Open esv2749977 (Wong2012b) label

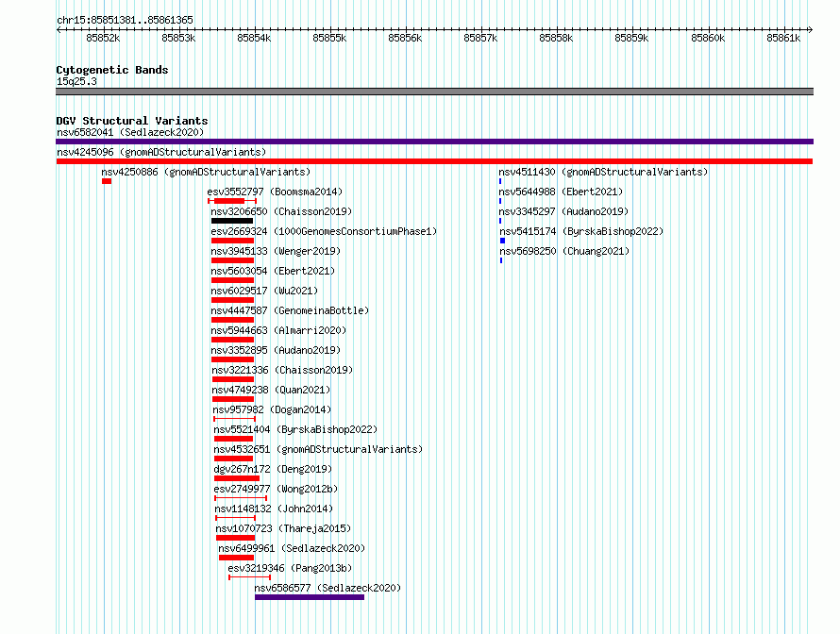pyautogui.click(x=276, y=489)
